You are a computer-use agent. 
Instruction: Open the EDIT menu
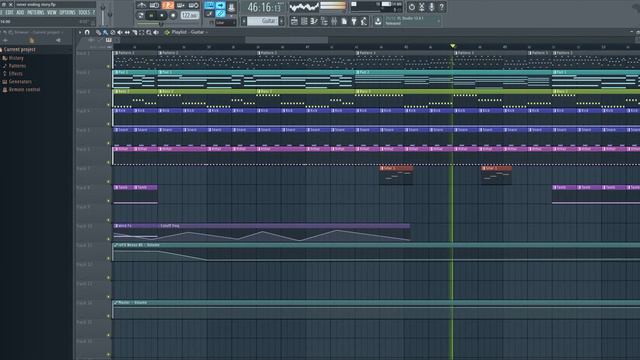9,13
